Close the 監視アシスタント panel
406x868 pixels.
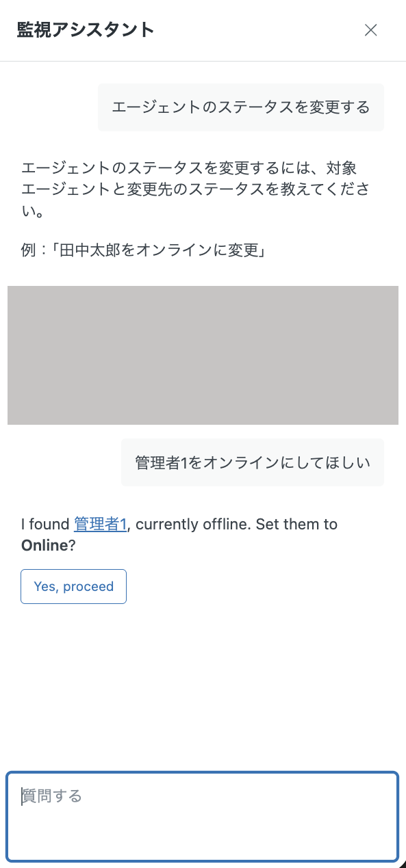pyautogui.click(x=370, y=30)
